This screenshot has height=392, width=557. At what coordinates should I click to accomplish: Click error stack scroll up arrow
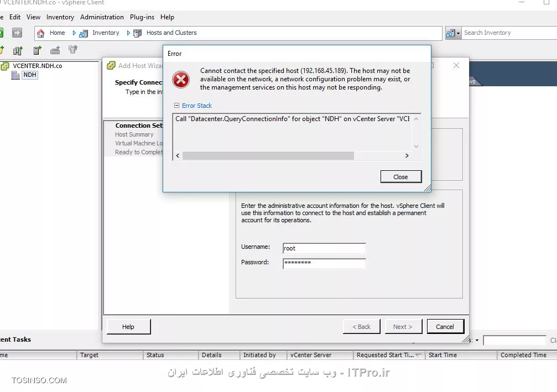coord(417,119)
